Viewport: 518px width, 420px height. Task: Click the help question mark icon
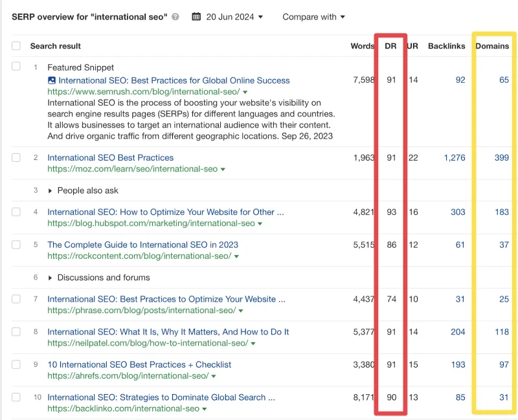[x=175, y=17]
